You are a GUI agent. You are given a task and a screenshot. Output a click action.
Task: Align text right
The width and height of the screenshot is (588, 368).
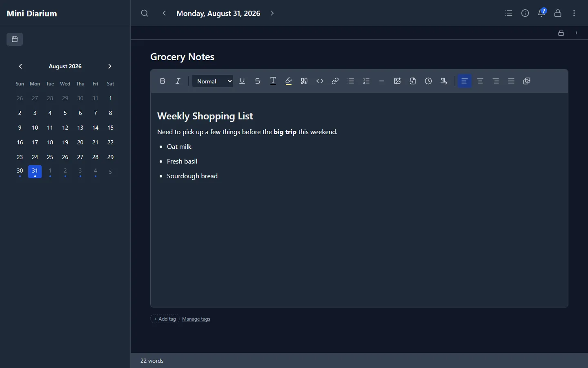[496, 81]
